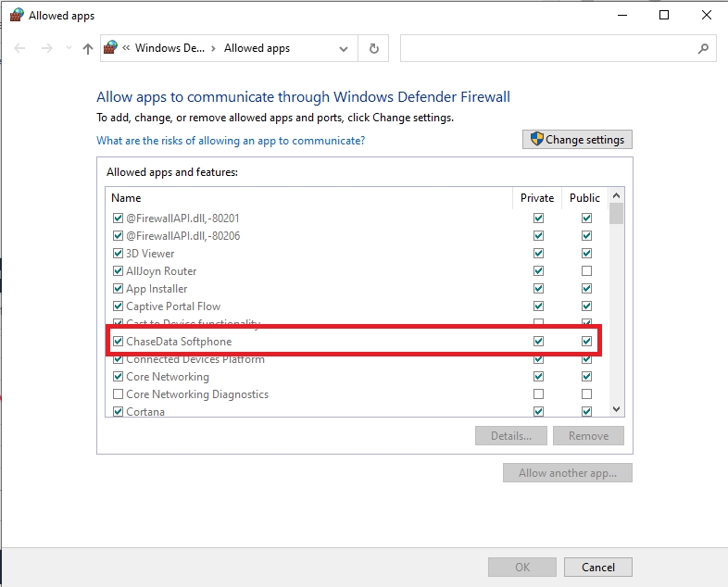Screen dimensions: 728x587
Task: Uncheck the 3D Viewer name checkbox
Action: pyautogui.click(x=118, y=253)
